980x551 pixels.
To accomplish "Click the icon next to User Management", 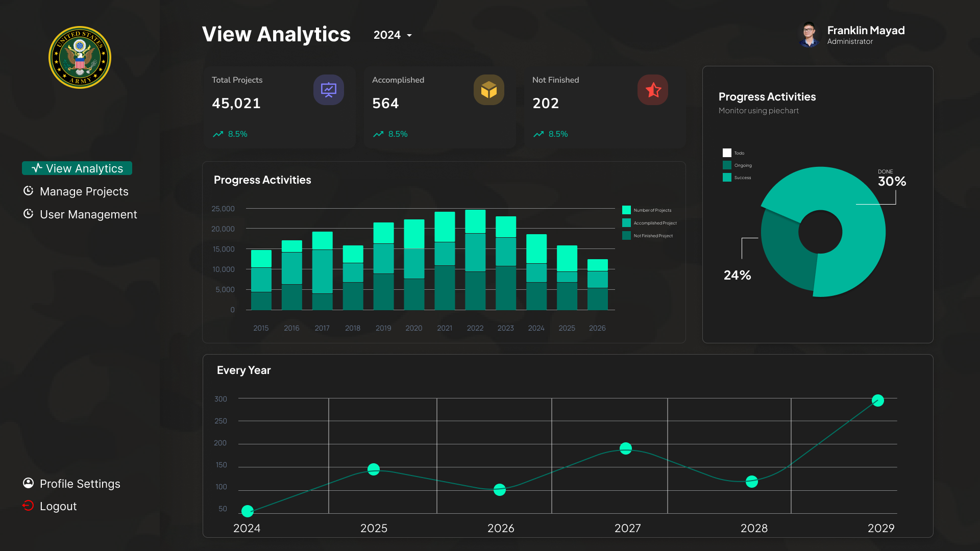I will point(29,214).
